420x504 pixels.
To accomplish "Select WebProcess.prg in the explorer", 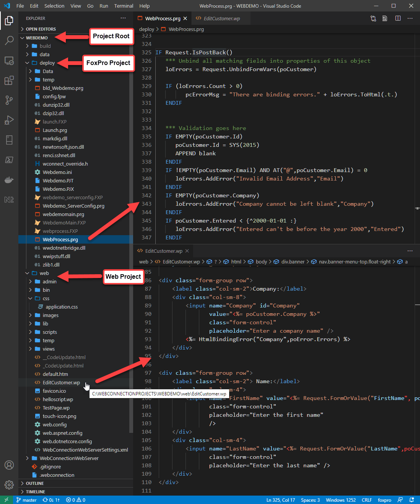I will [76, 239].
